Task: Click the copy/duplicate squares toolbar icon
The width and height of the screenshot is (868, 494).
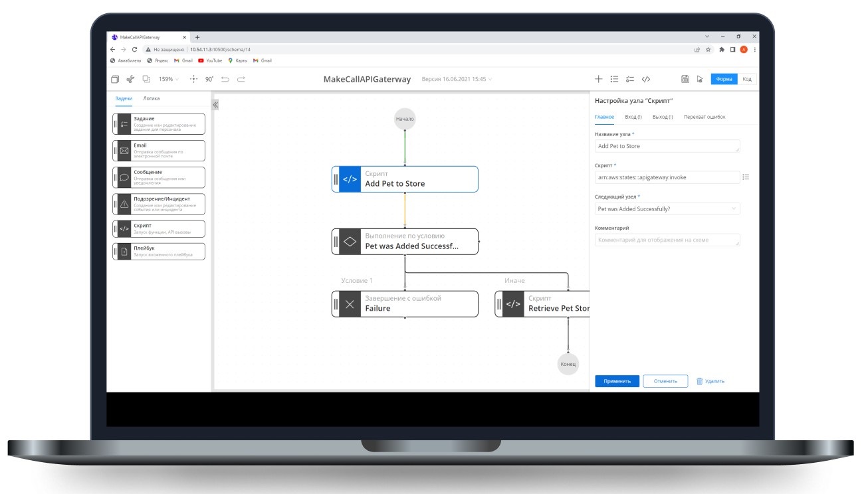Action: (115, 79)
